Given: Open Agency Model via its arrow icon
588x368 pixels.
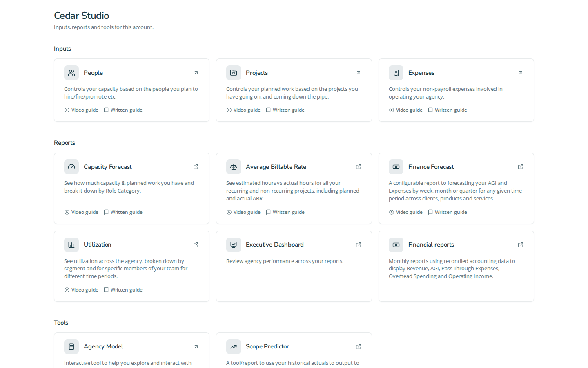Looking at the screenshot, I should click(x=196, y=347).
